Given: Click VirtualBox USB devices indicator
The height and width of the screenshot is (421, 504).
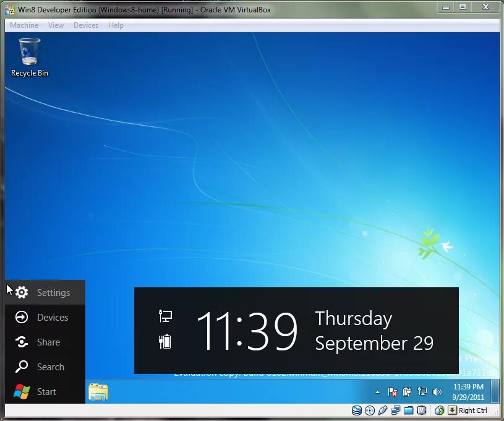Looking at the screenshot, I should [x=383, y=410].
